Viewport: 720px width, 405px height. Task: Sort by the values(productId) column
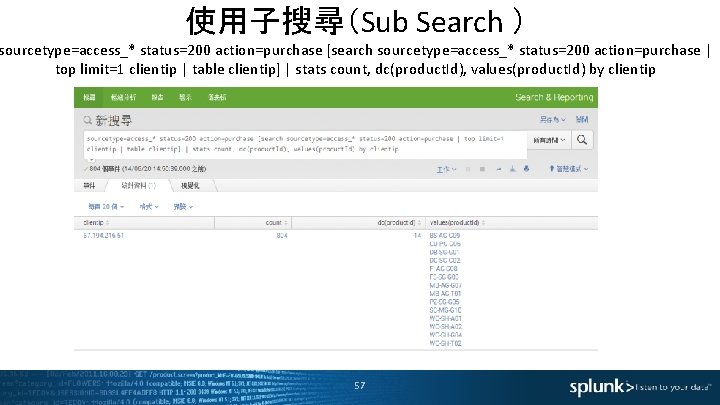point(457,223)
